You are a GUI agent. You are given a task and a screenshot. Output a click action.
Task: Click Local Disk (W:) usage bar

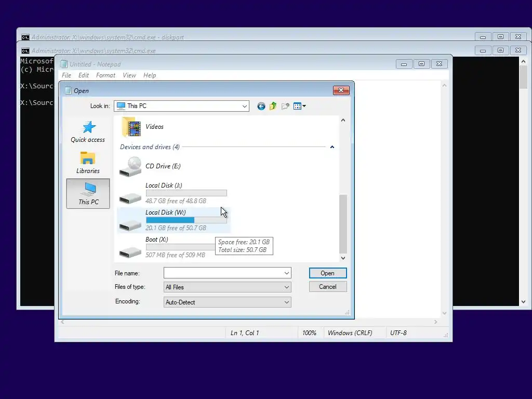(187, 220)
